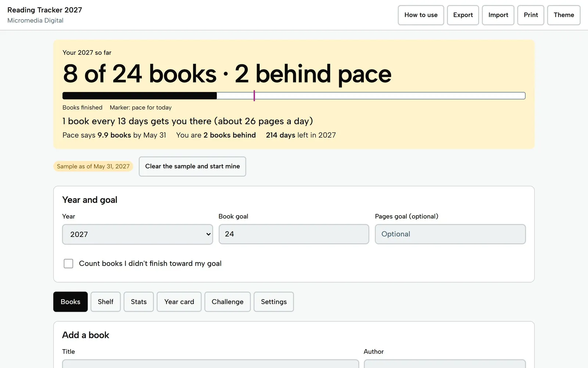This screenshot has height=368, width=588.
Task: Change the Theme
Action: 564,15
